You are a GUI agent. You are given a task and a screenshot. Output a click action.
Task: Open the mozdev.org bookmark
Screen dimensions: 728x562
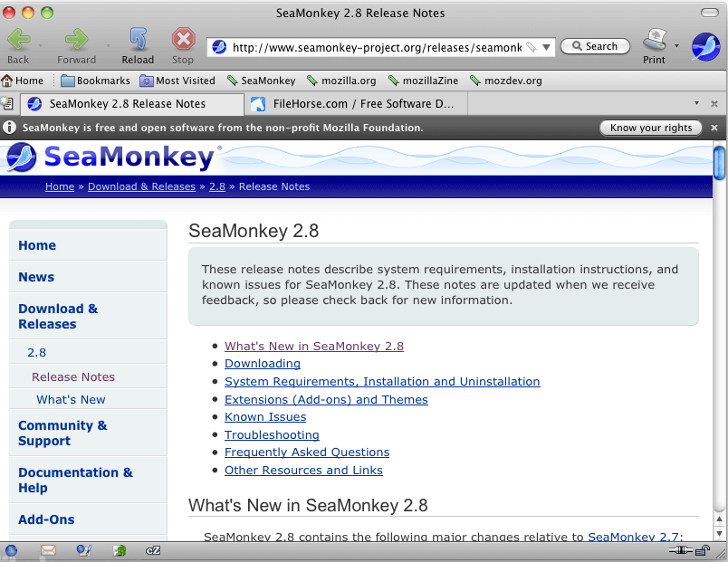[x=506, y=81]
